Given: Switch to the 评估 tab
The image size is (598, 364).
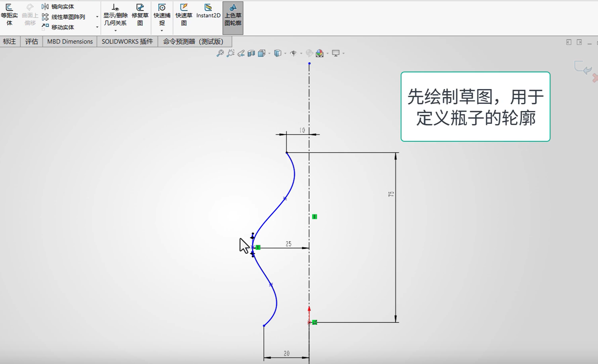Looking at the screenshot, I should pyautogui.click(x=31, y=42).
